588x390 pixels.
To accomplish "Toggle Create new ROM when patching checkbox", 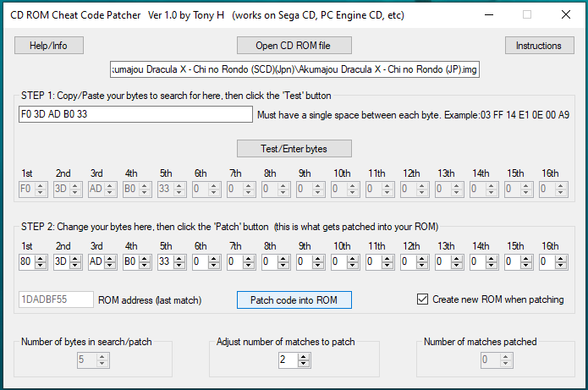I will click(424, 299).
